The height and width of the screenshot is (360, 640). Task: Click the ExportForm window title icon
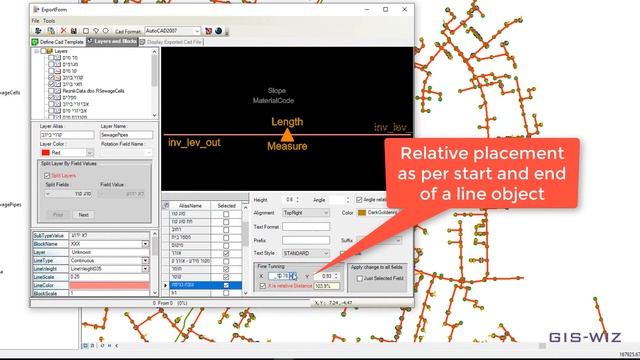(x=36, y=9)
